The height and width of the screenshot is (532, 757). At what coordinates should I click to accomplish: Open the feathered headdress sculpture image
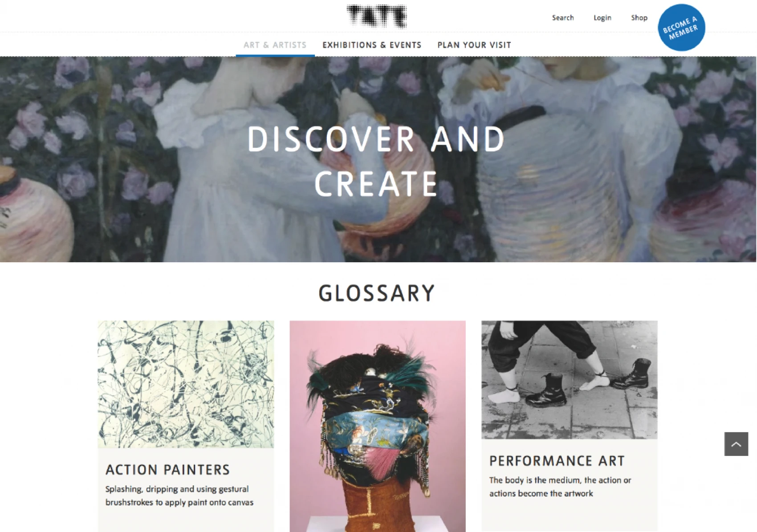378,426
